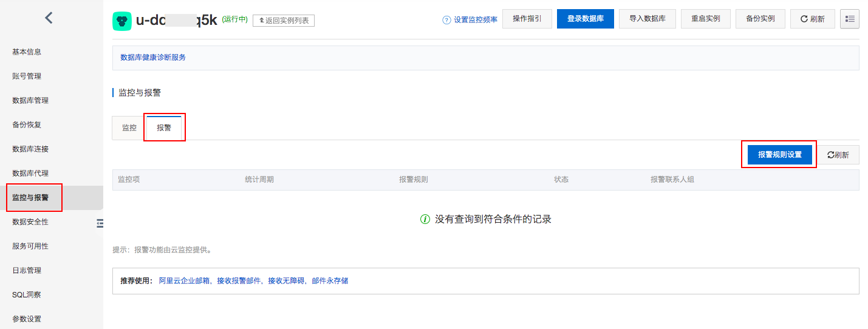The image size is (868, 329).
Task: Open the list menu icon button
Action: coord(849,19)
